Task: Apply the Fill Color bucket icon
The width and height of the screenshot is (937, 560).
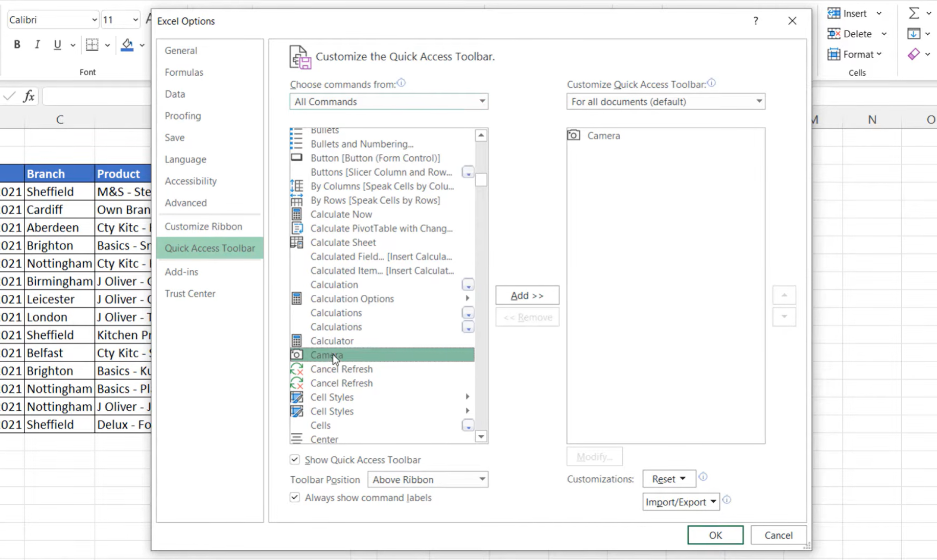Action: [127, 44]
